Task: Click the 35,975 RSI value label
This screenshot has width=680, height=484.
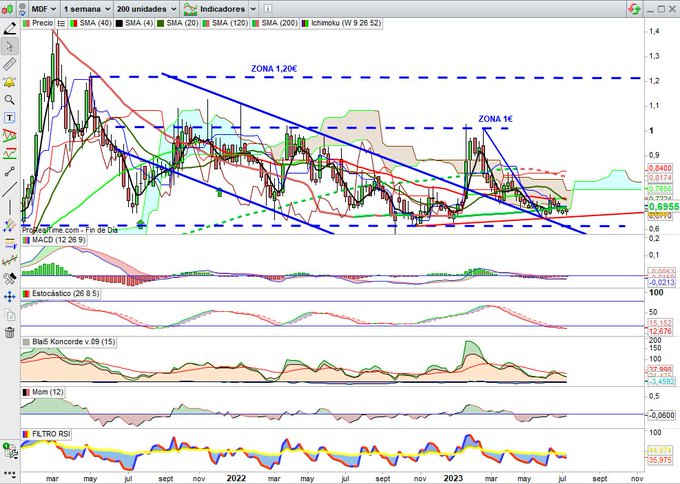Action: [x=660, y=460]
